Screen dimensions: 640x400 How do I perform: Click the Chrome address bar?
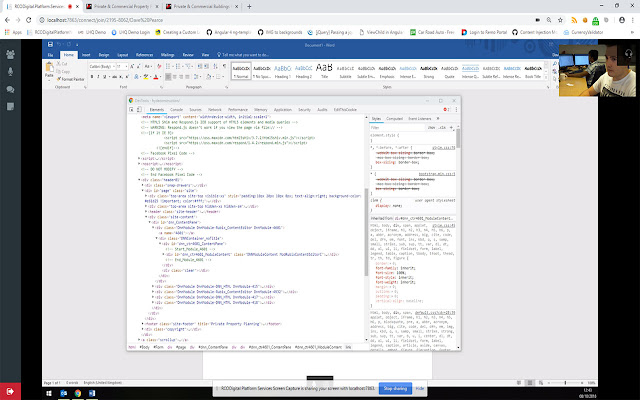point(286,20)
